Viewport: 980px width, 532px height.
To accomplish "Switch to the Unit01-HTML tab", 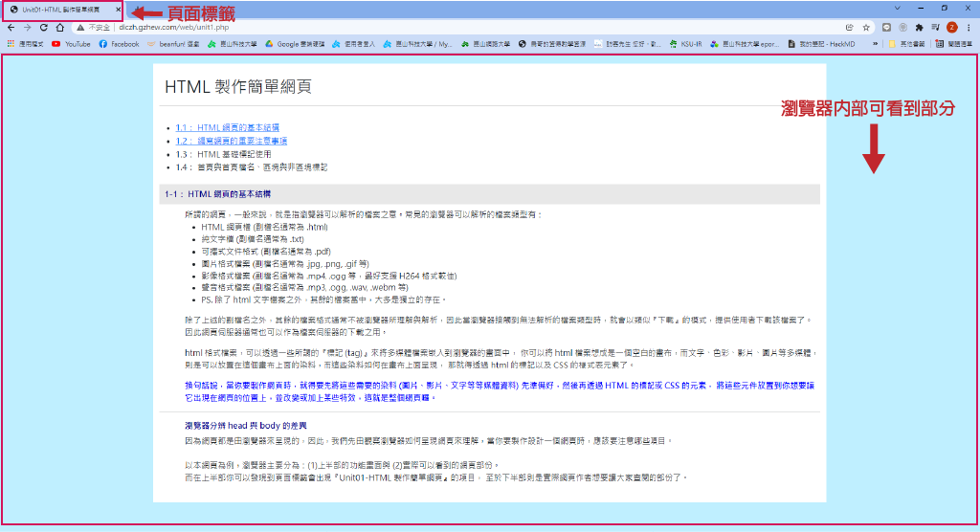I will (x=59, y=10).
